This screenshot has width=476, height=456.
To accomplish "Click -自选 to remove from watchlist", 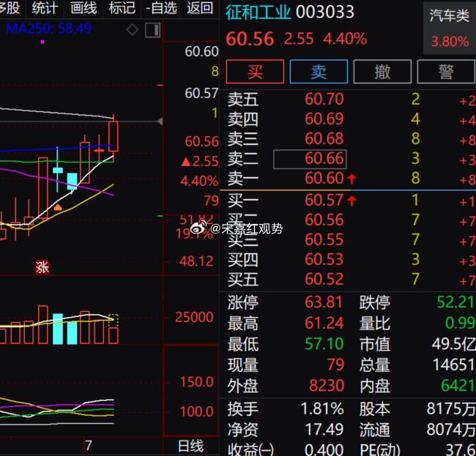I will tap(161, 8).
